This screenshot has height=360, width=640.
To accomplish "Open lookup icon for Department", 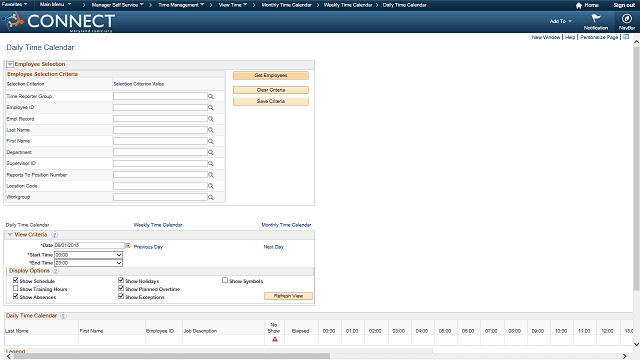I will click(211, 152).
